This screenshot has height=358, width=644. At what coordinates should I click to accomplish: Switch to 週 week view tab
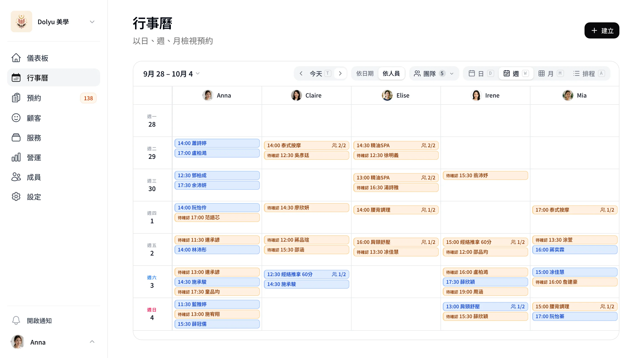516,74
